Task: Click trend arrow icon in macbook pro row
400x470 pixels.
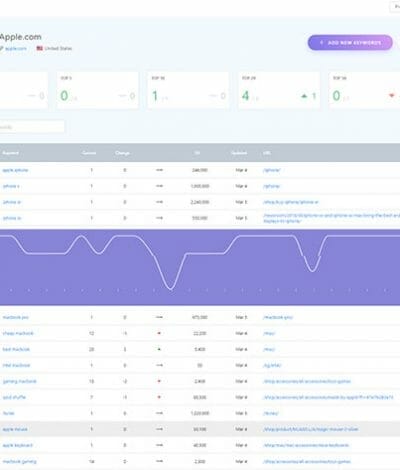Action: pos(159,317)
